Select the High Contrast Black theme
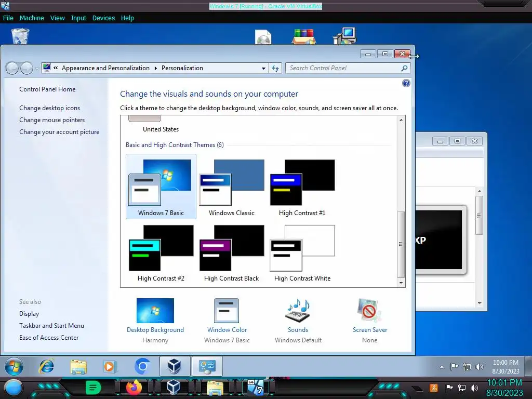 click(x=231, y=253)
